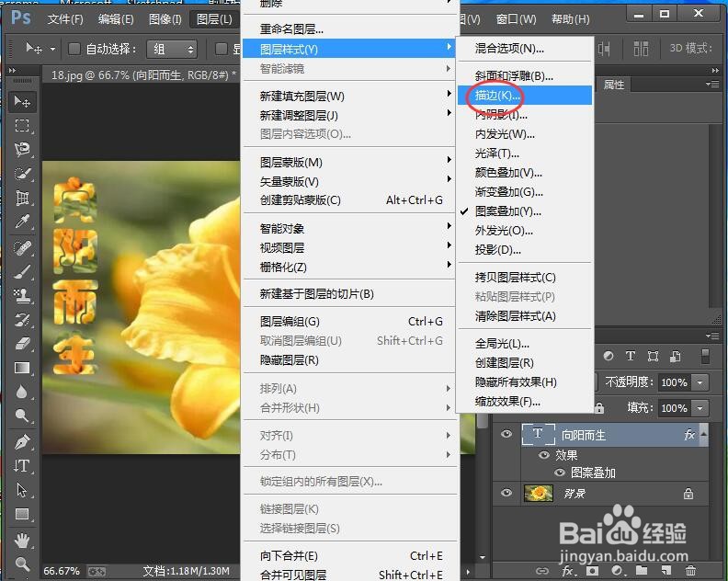
Task: Click the link layers icon at panel bottom
Action: pos(541,570)
